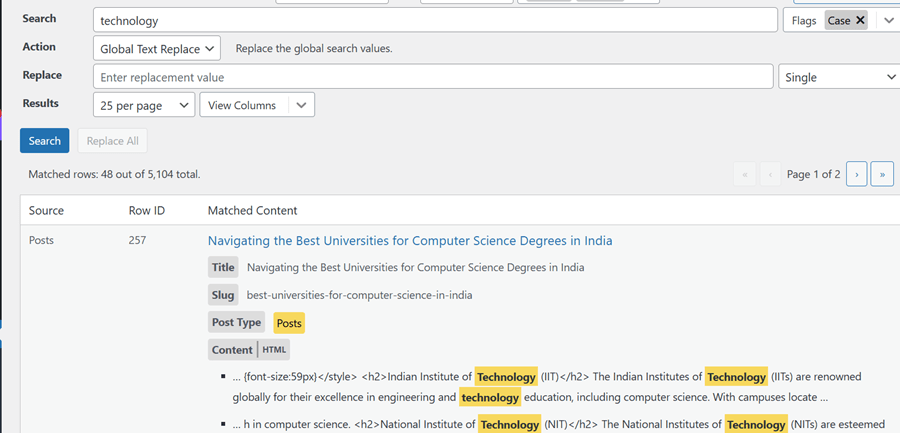This screenshot has height=433, width=900.
Task: Click the first highlighted Technology match
Action: [x=506, y=377]
